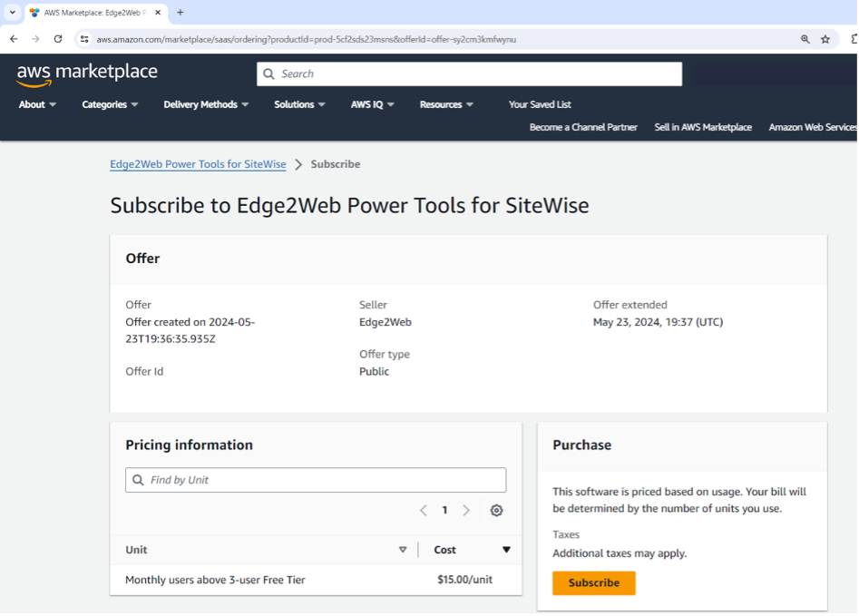Click the zoom icon in the address bar
The width and height of the screenshot is (859, 616).
pos(805,40)
